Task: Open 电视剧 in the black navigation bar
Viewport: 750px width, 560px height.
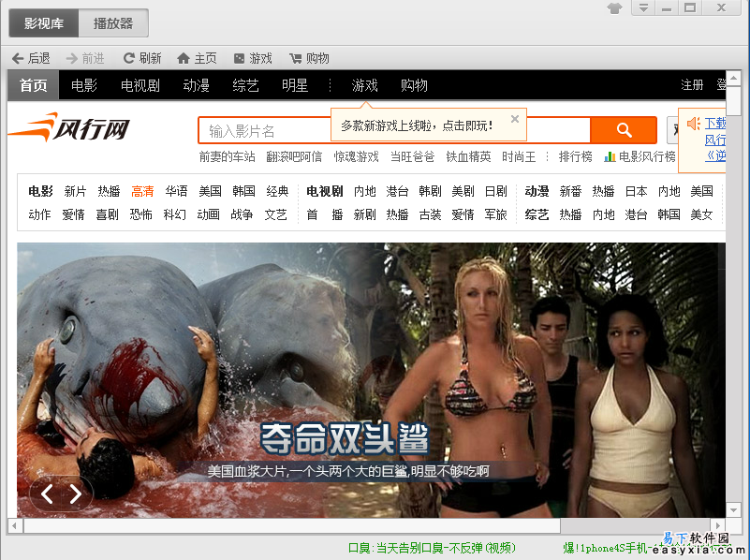Action: pos(140,85)
